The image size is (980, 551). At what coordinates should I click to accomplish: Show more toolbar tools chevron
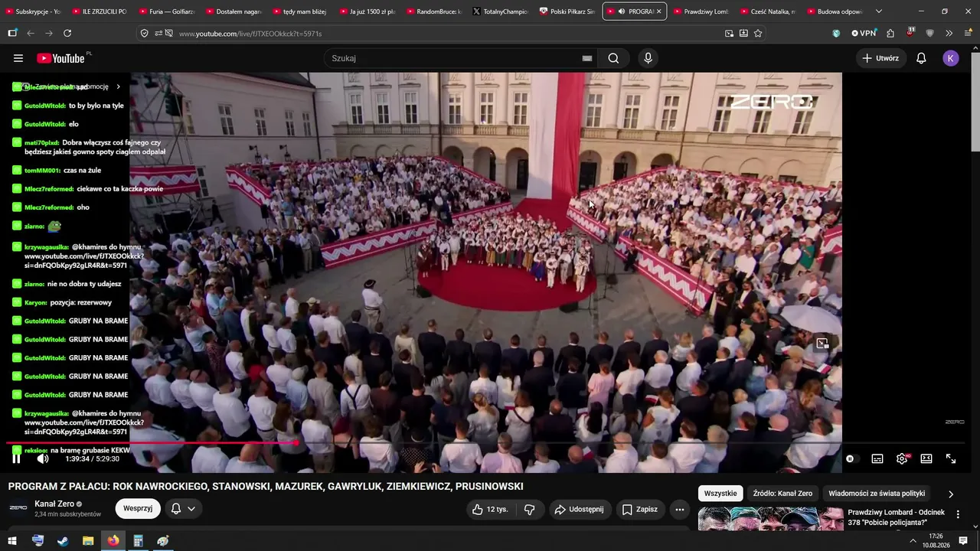[949, 34]
